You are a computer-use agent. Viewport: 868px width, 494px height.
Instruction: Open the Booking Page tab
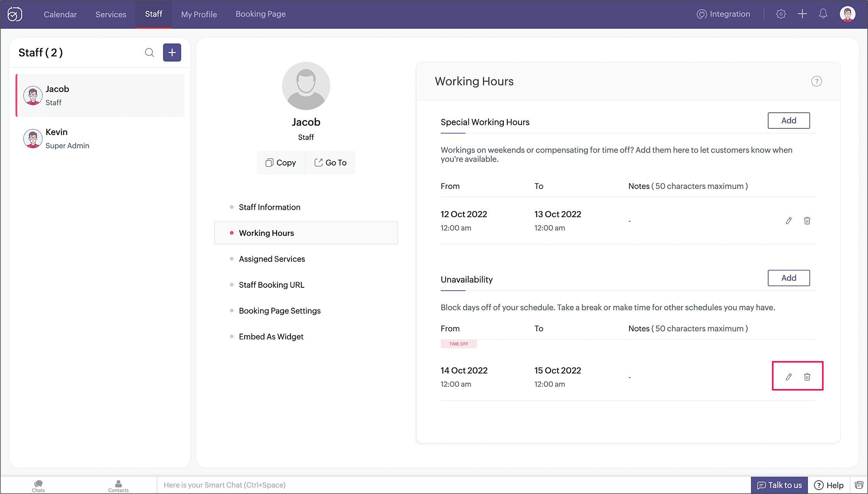click(x=261, y=14)
